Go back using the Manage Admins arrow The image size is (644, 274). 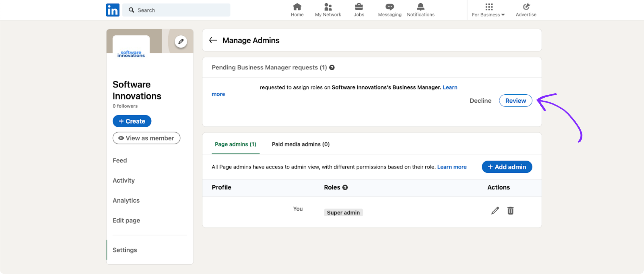tap(213, 40)
